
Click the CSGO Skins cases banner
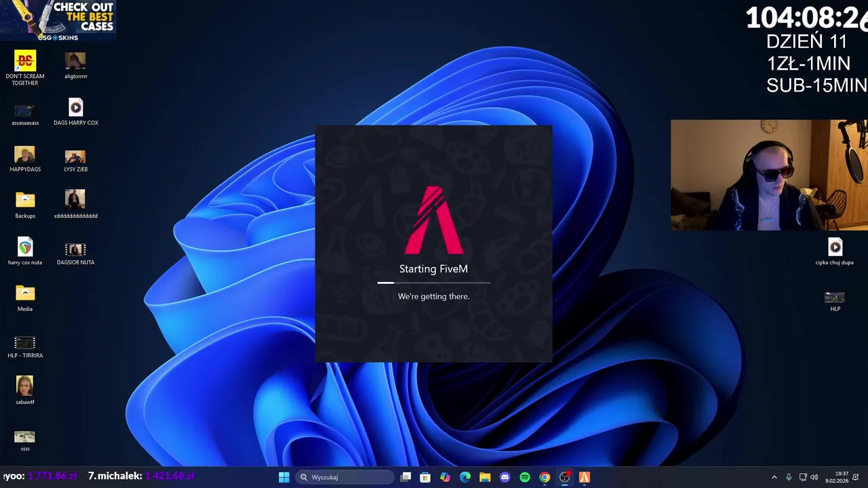pos(58,20)
